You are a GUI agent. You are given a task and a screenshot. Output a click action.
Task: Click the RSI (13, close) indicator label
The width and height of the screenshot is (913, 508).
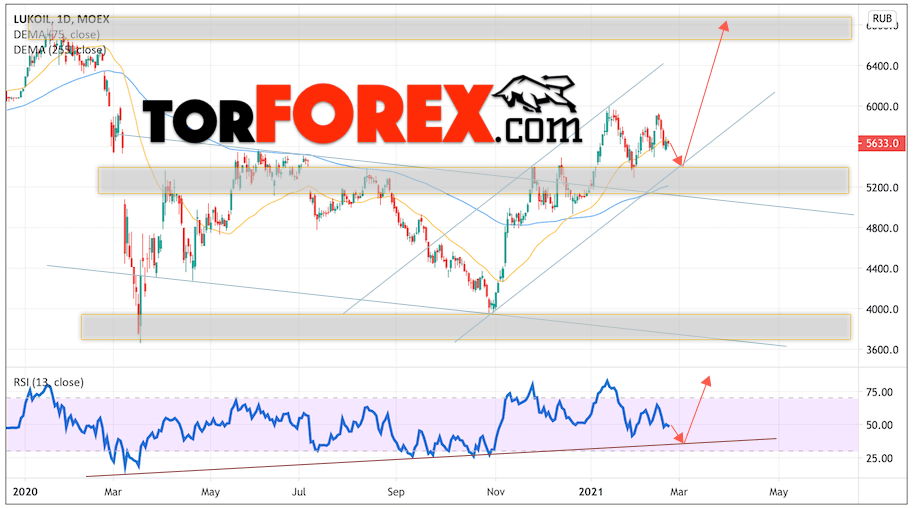point(48,382)
